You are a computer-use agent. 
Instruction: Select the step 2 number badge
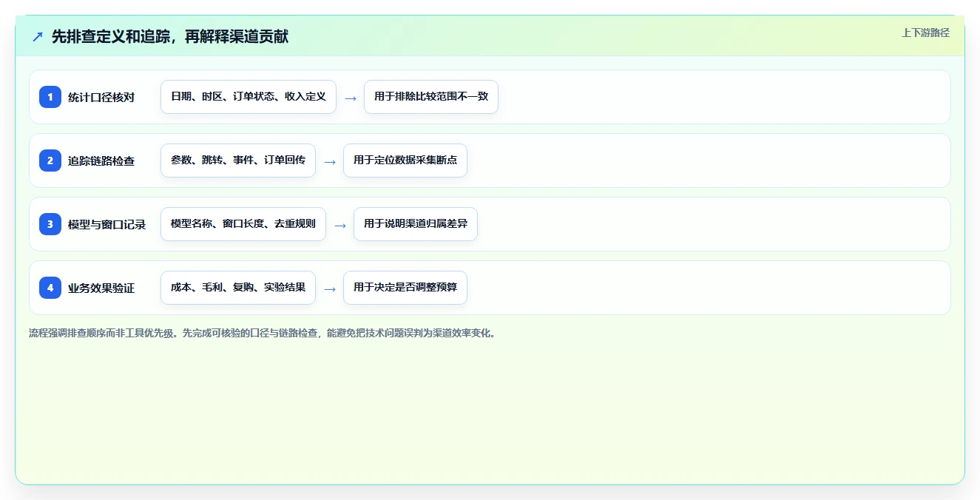pos(50,161)
